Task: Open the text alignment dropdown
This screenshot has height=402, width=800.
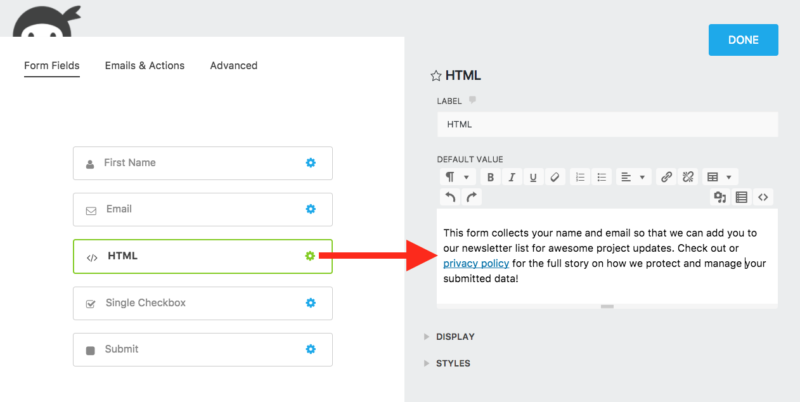Action: [x=633, y=177]
